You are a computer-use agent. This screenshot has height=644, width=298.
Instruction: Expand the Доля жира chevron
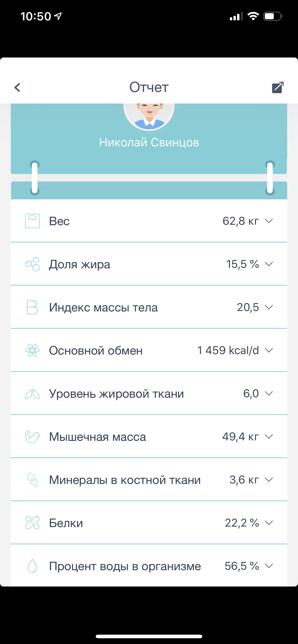click(269, 264)
